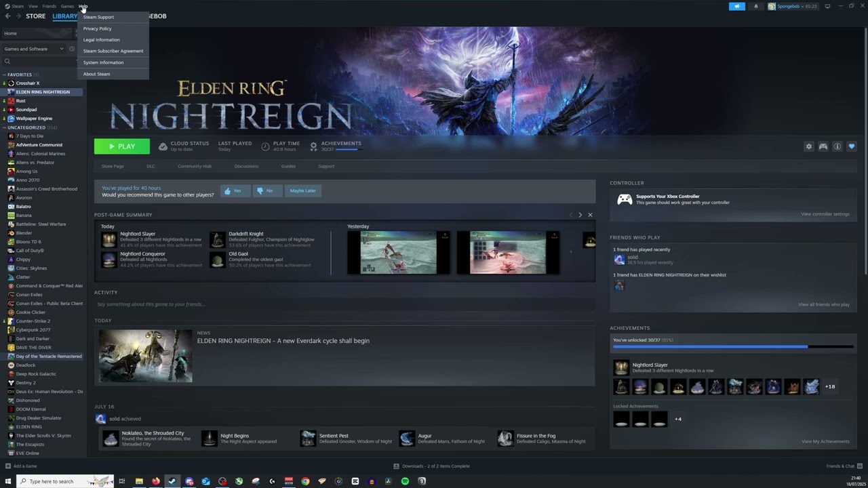
Task: Show game info icon
Action: tap(837, 146)
